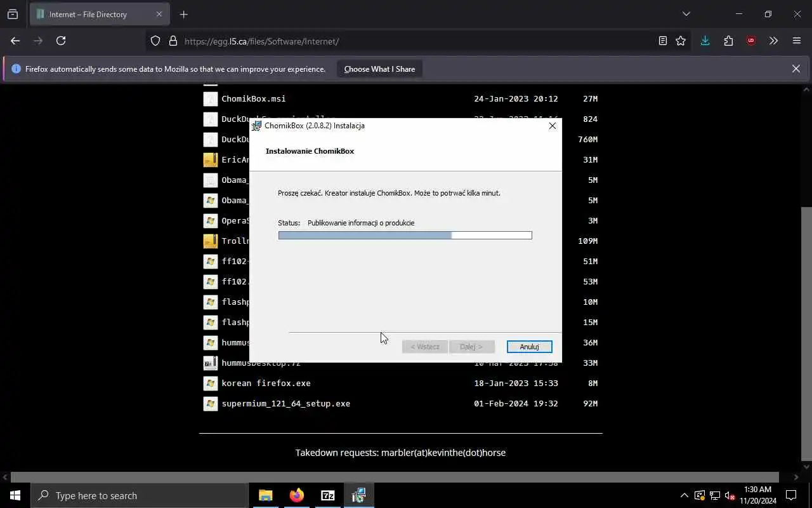Open the Firefox application menu
The image size is (812, 508).
[797, 41]
